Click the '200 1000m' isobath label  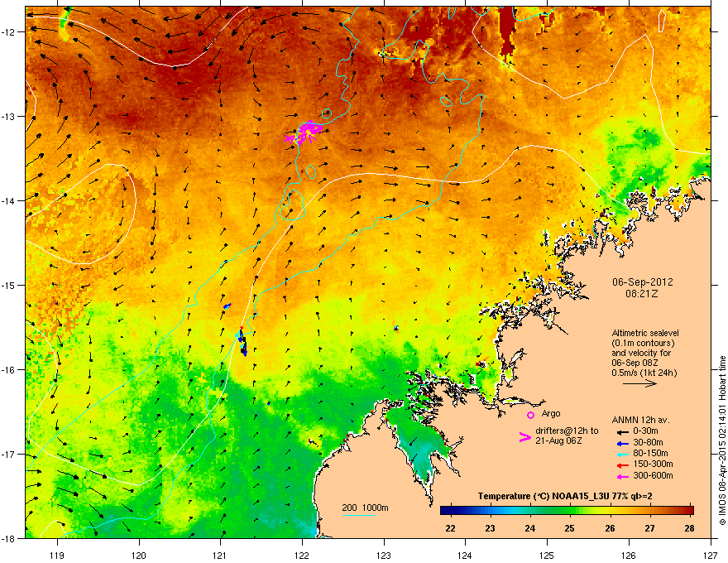tap(365, 508)
